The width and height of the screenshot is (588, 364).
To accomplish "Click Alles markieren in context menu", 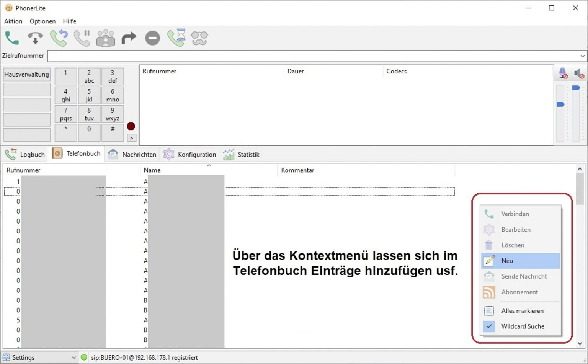I will (x=522, y=310).
